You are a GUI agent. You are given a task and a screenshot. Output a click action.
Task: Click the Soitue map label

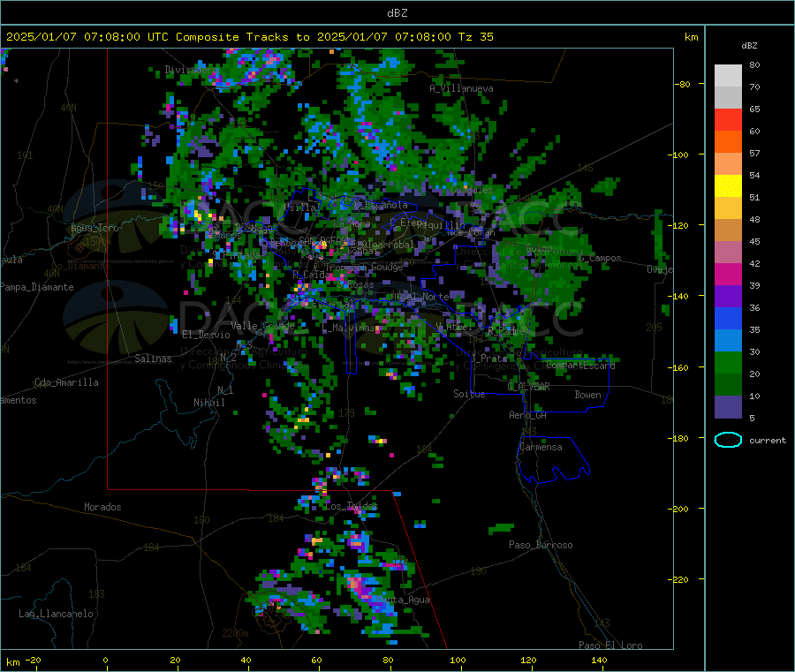tap(469, 394)
